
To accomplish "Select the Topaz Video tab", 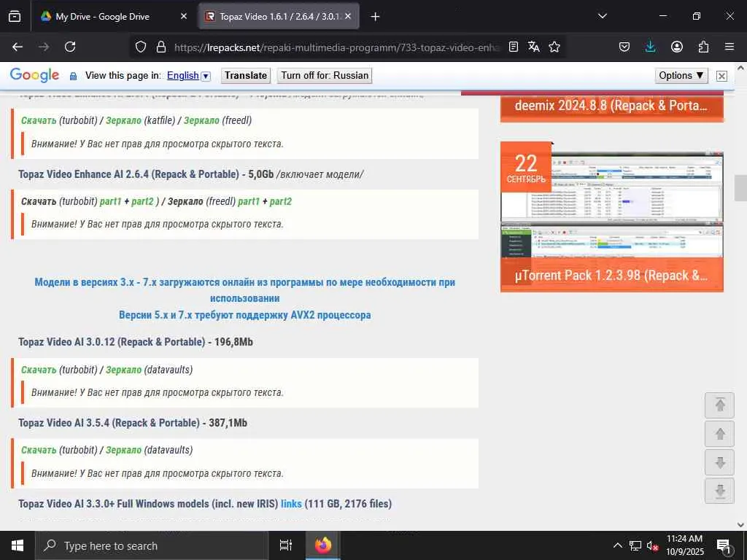I will pos(279,16).
